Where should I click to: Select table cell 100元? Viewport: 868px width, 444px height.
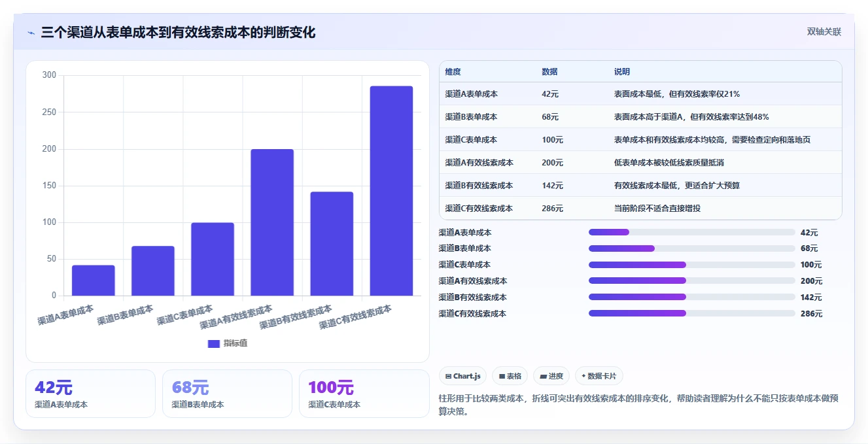[552, 140]
